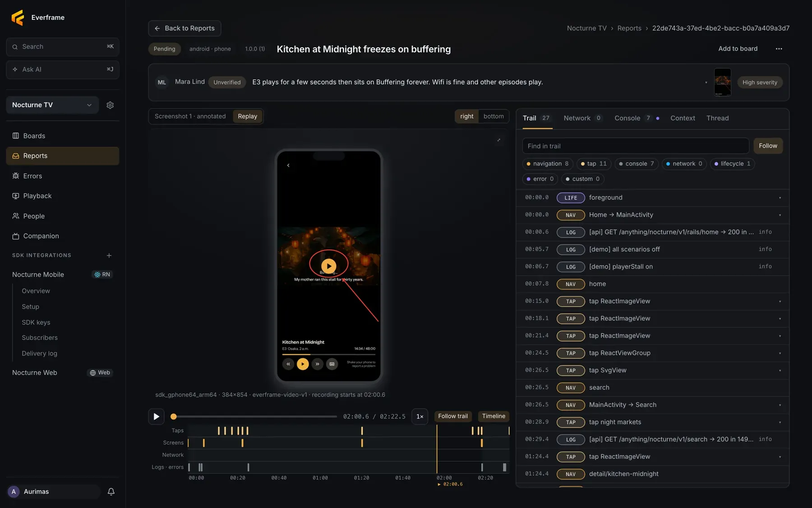812x508 pixels.
Task: Open the screenshot thumbnail beside High severity
Action: [722, 82]
